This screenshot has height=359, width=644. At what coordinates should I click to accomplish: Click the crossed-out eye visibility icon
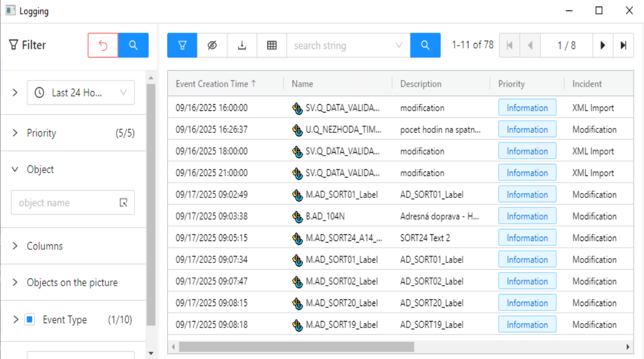212,45
